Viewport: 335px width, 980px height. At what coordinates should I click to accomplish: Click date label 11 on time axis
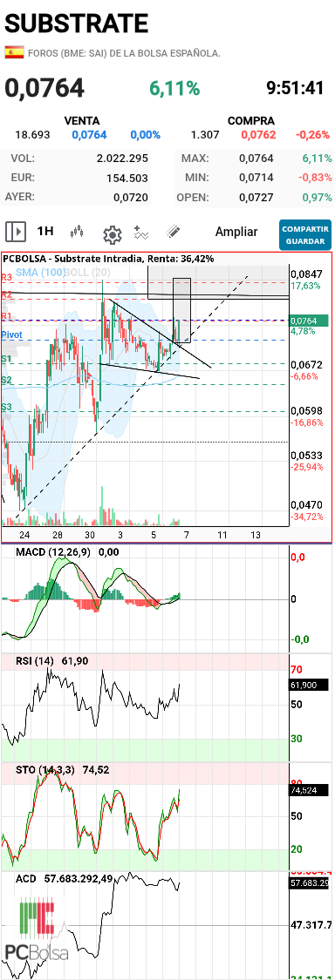[222, 536]
